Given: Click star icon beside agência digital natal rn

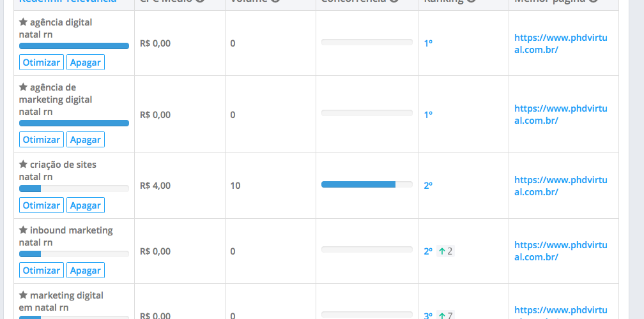Looking at the screenshot, I should pyautogui.click(x=23, y=22).
